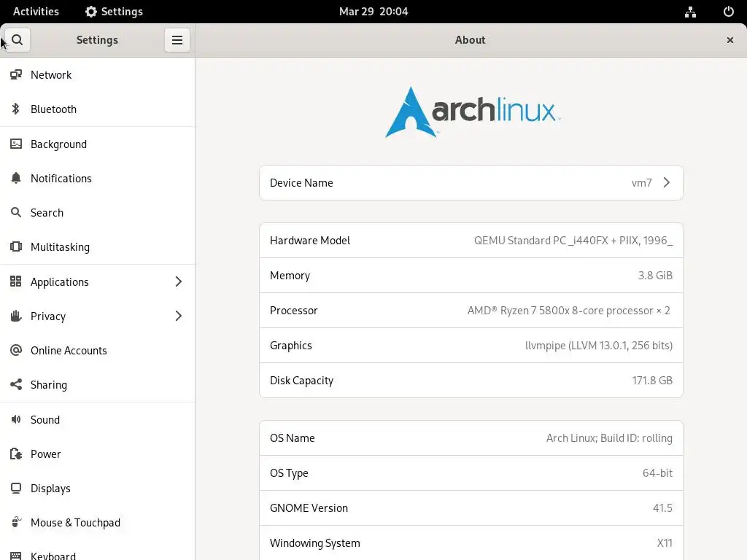Click OS Name value Arch Linux rolling
This screenshot has height=560, width=747.
pyautogui.click(x=609, y=438)
